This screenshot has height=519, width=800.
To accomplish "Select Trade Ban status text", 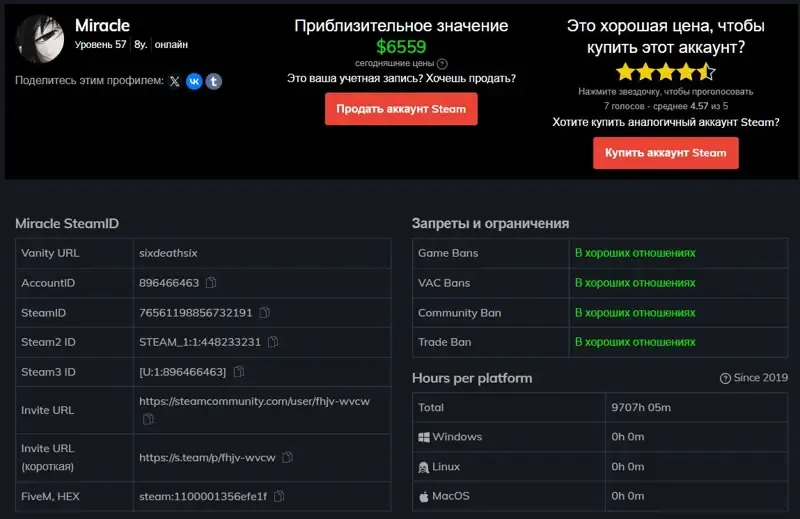I will coord(635,342).
